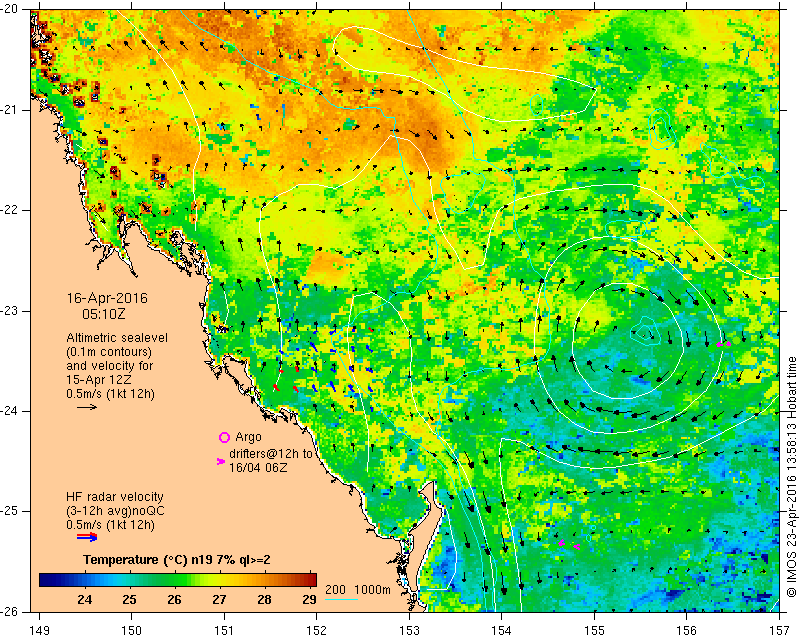The width and height of the screenshot is (800, 640).
Task: Click the '15-Apr 12Z' legend text
Action: [98, 380]
